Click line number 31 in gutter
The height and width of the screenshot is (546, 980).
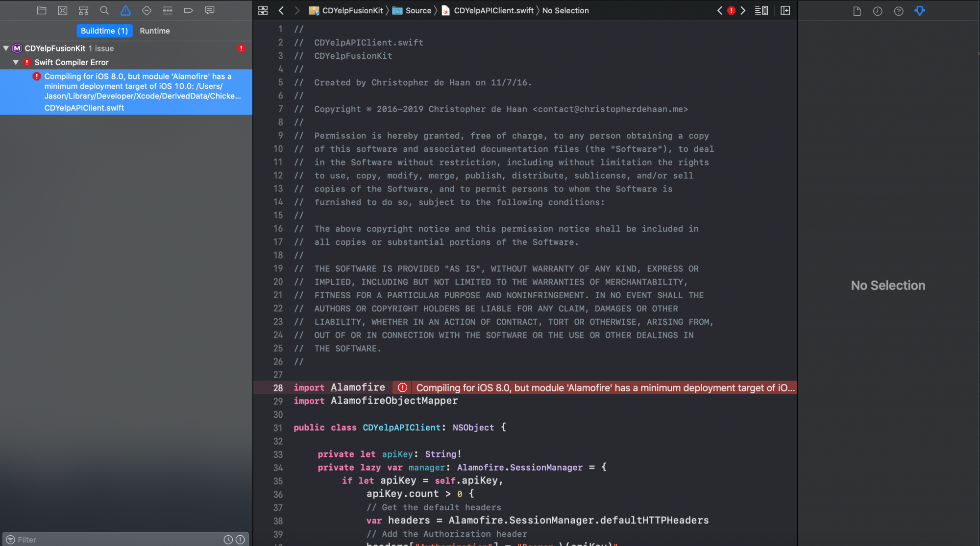pos(278,428)
